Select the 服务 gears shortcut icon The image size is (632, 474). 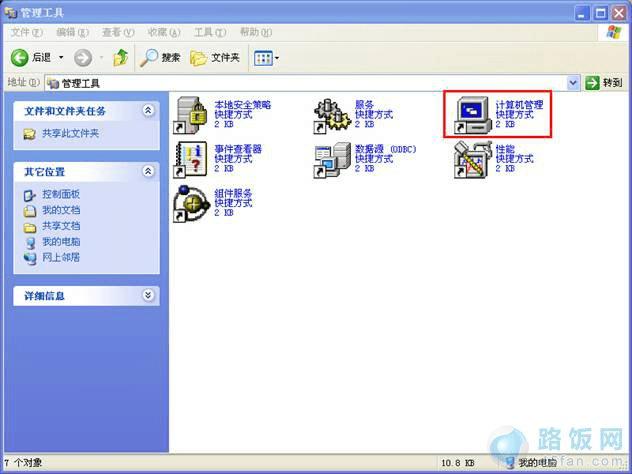point(331,115)
